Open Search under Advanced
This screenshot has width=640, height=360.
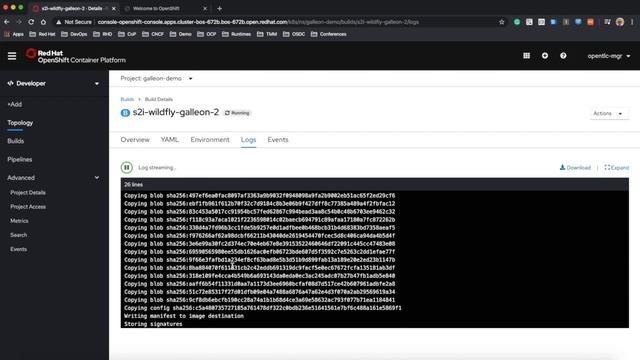point(18,235)
